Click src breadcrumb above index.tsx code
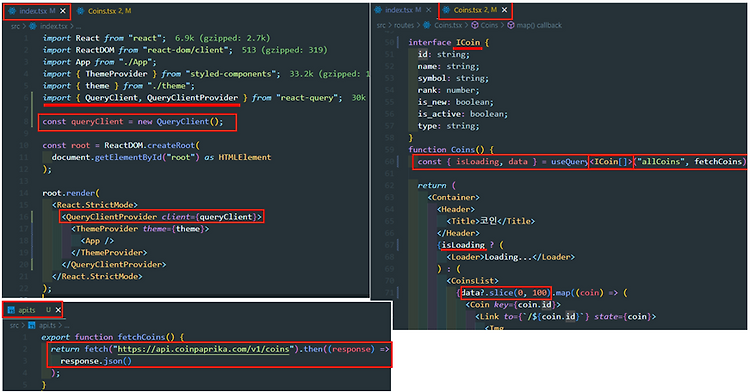The width and height of the screenshot is (750, 392). (15, 26)
